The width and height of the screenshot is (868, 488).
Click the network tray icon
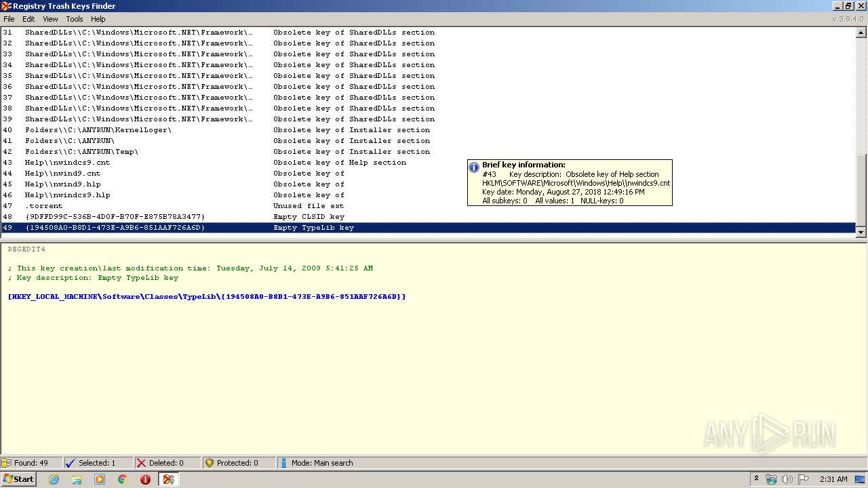pos(771,479)
